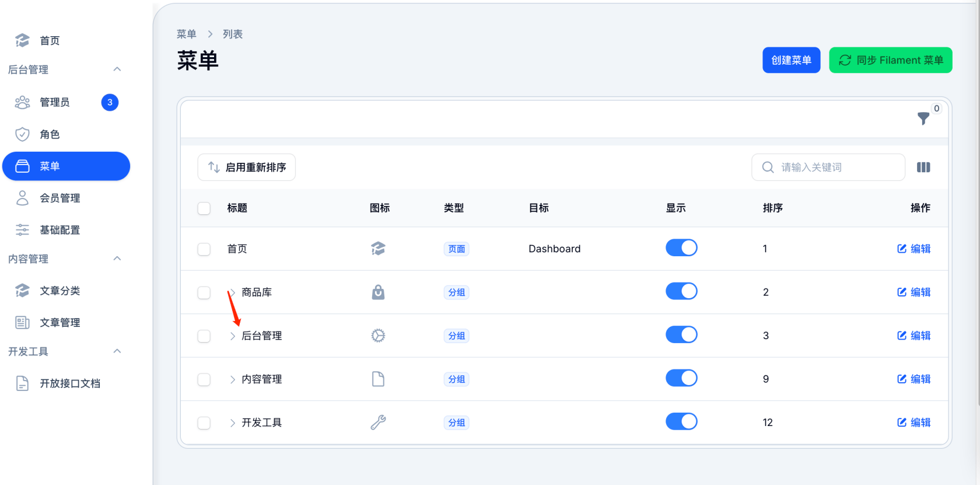Viewport: 980px width, 485px height.
Task: Open the table filter funnel icon
Action: pyautogui.click(x=923, y=118)
